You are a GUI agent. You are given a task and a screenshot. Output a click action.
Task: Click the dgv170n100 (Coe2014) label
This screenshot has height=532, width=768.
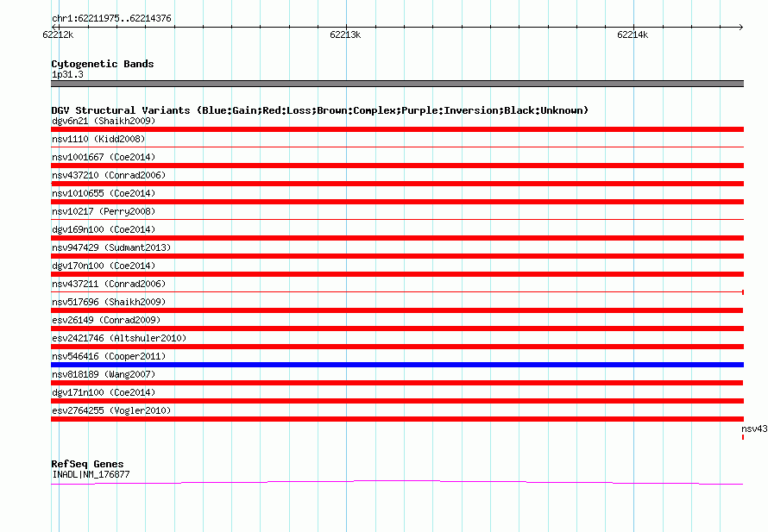tap(104, 266)
